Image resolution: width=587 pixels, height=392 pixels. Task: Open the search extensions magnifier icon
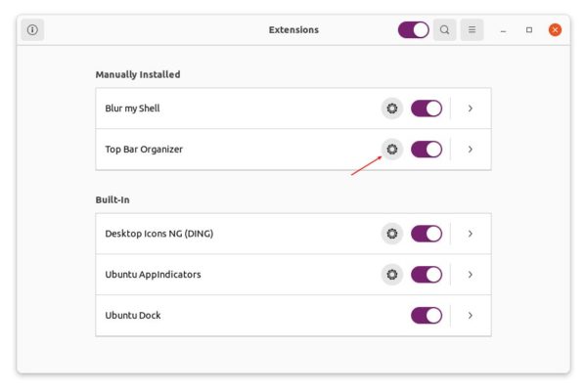[x=444, y=30]
